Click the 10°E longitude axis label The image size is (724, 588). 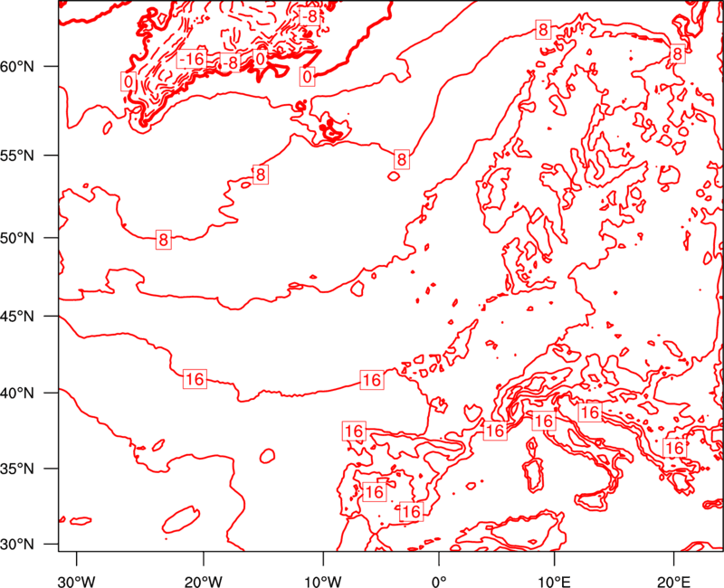click(x=554, y=582)
